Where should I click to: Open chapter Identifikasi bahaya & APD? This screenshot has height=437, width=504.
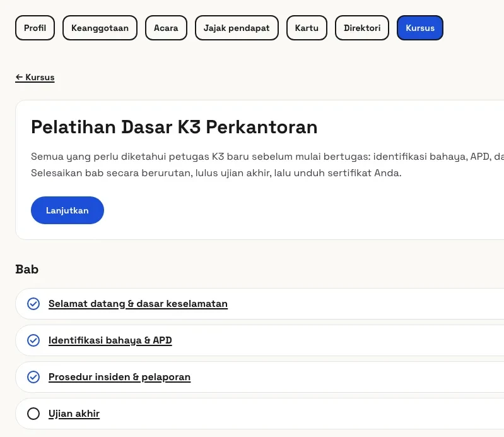tap(110, 340)
